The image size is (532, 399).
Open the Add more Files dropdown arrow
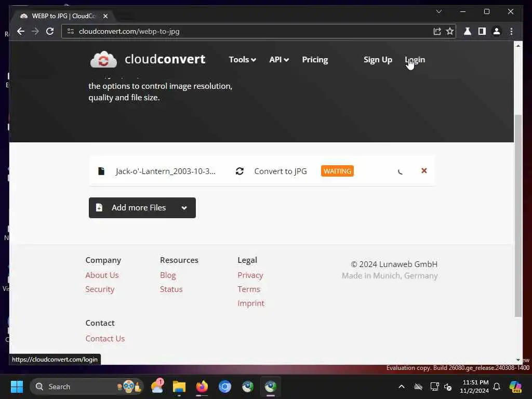pos(184,208)
